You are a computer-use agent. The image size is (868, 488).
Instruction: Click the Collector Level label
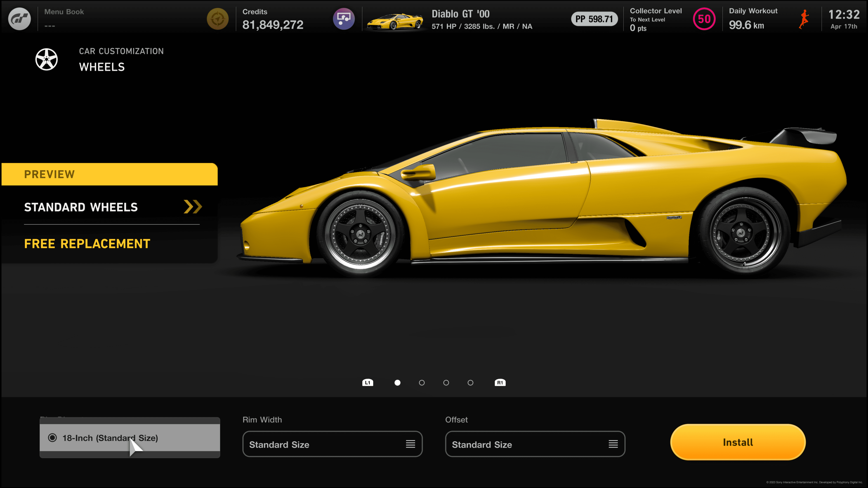(656, 11)
